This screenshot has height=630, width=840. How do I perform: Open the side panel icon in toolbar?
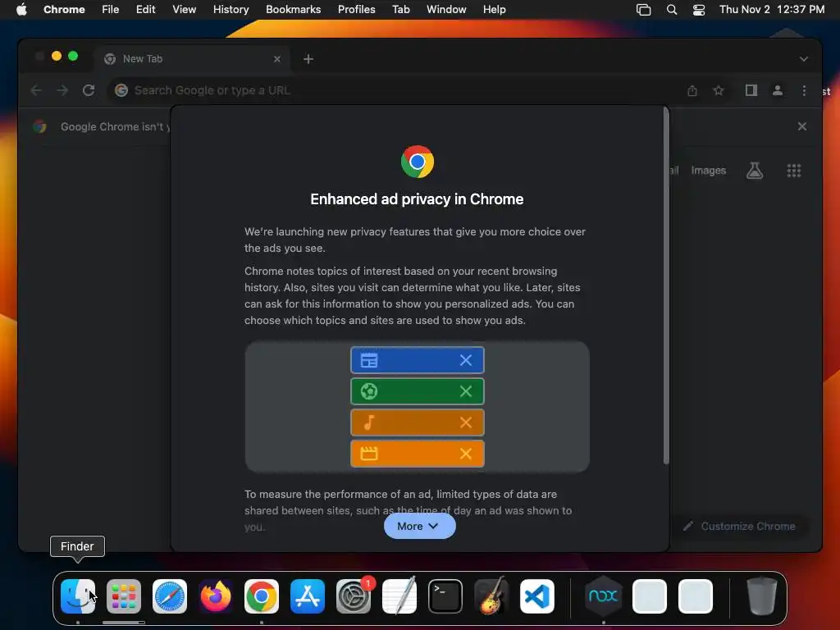coord(751,90)
